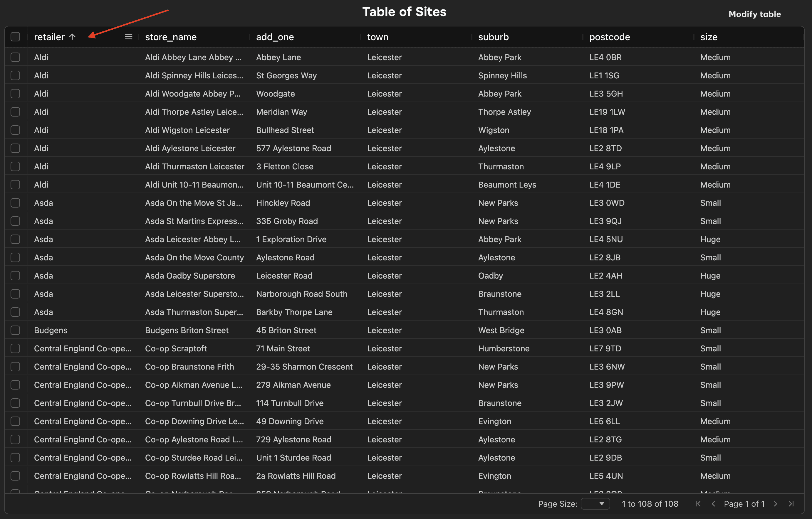Sort by the postcode column header
The width and height of the screenshot is (812, 519).
coord(609,37)
